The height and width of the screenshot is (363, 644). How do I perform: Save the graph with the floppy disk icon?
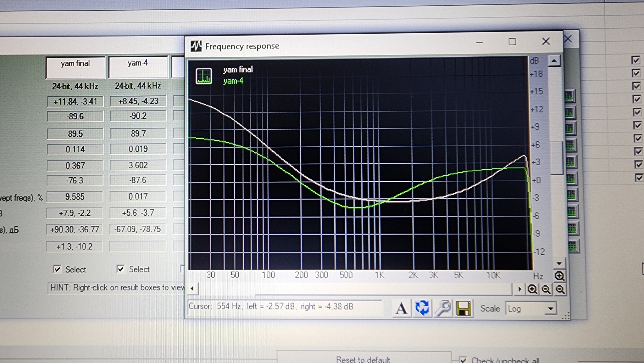point(463,309)
